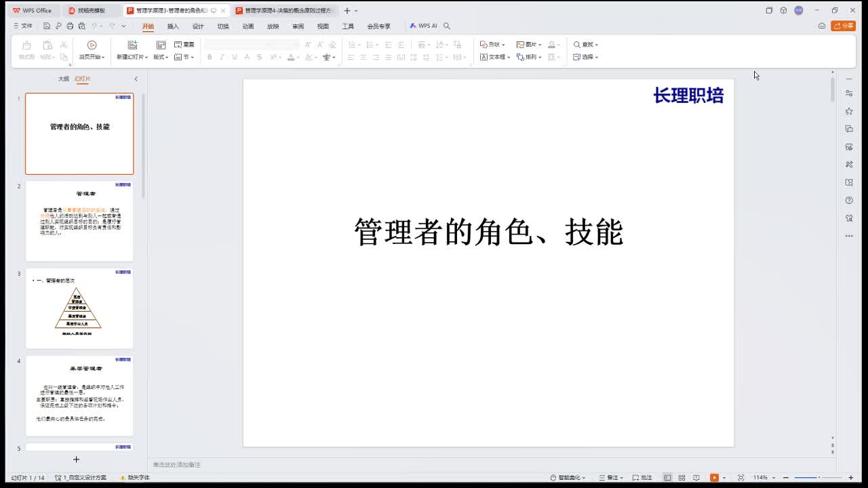868x488 pixels.
Task: Select slide 2 thumbnail 管理者
Action: [x=79, y=221]
